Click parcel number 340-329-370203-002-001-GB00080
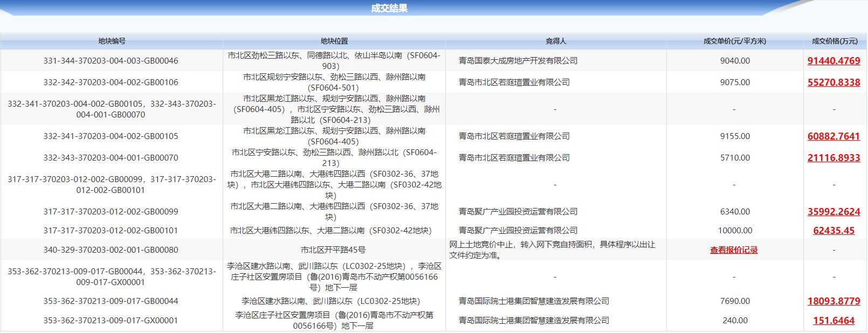Screen dimensions: 868x333 (x=111, y=250)
